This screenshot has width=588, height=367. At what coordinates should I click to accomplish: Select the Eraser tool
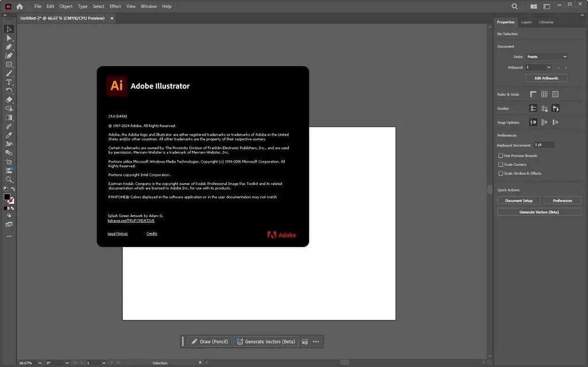(9, 100)
